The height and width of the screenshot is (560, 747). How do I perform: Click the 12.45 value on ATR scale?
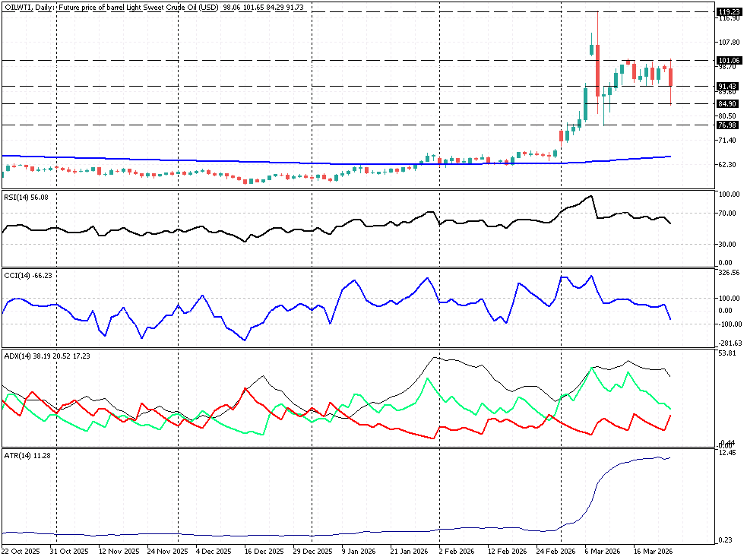click(729, 453)
